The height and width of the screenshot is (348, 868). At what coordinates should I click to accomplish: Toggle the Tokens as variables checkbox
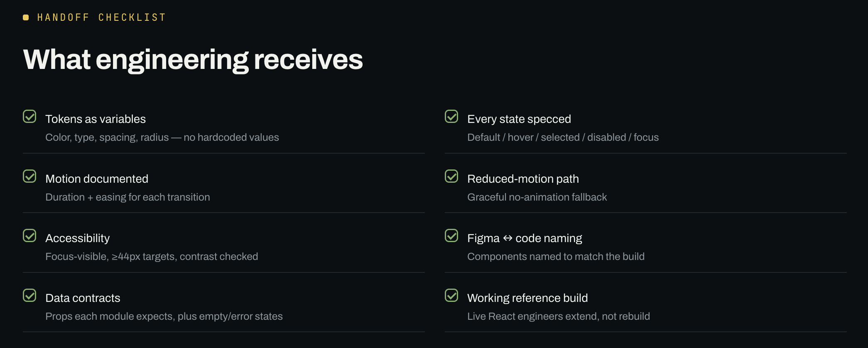coord(29,116)
